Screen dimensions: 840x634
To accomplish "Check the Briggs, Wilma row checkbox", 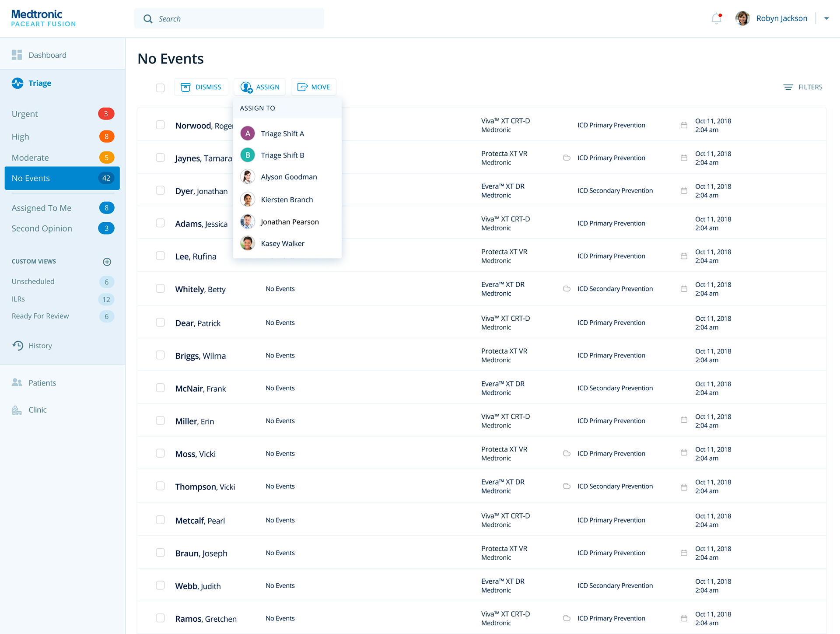I will 161,355.
